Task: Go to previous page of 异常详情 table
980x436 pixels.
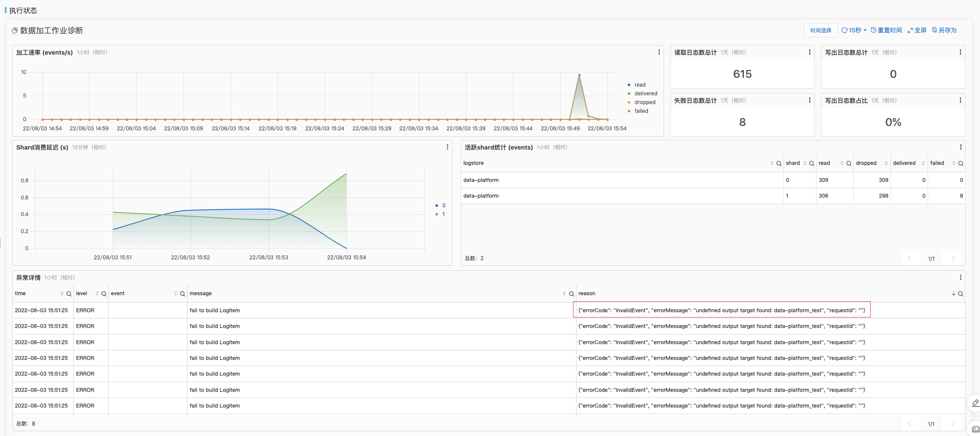Action: [910, 424]
